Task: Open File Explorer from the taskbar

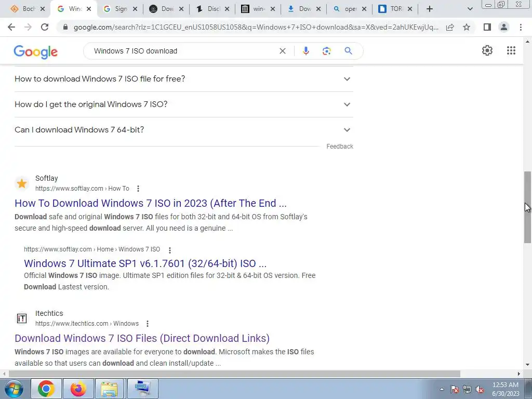Action: coord(109,389)
